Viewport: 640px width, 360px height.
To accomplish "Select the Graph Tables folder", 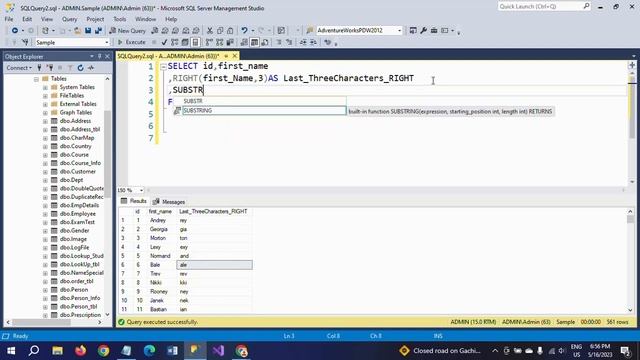I will [x=76, y=112].
